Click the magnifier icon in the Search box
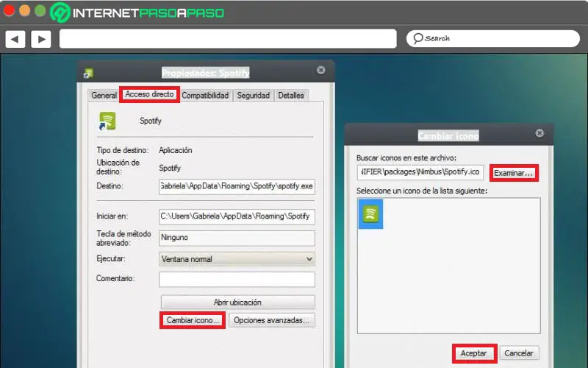This screenshot has height=368, width=588. tap(417, 38)
